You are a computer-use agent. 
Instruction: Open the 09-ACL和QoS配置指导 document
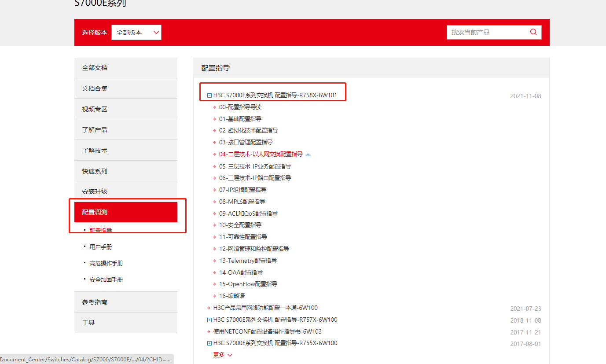[248, 213]
